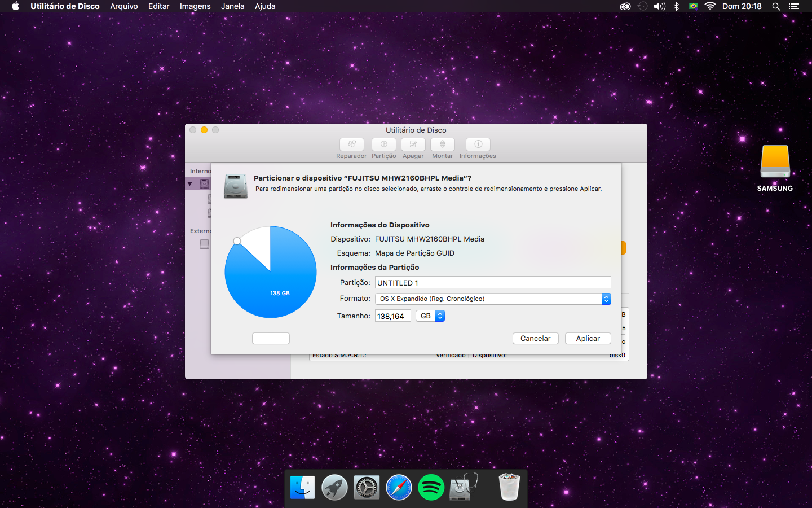
Task: Click the Brazil flag input source icon
Action: coord(694,6)
